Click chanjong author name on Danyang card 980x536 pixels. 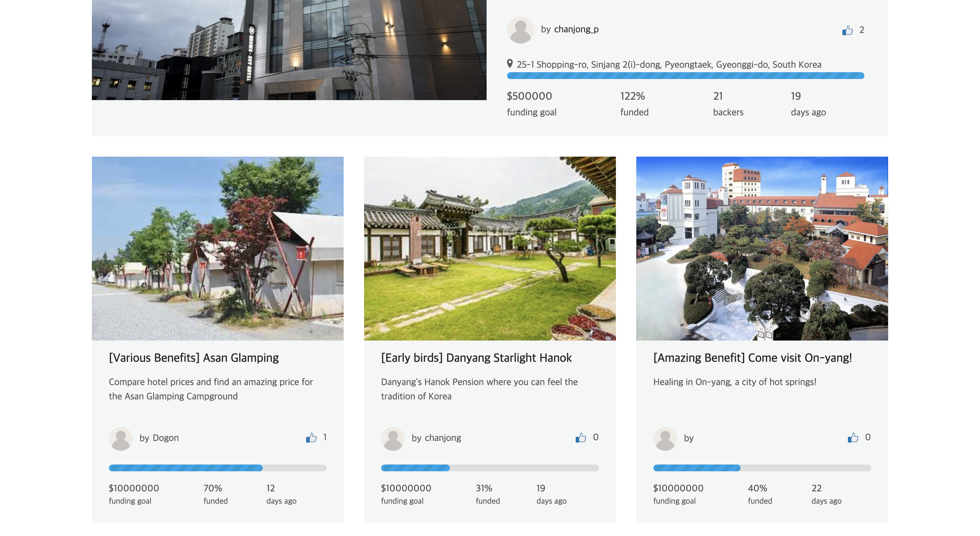click(443, 438)
